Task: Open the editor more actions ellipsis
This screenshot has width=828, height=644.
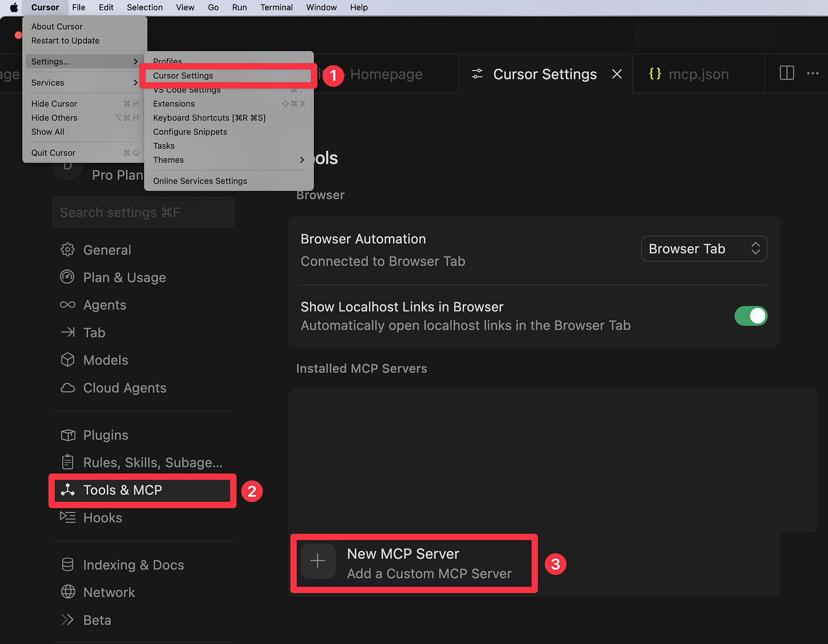Action: pos(813,73)
